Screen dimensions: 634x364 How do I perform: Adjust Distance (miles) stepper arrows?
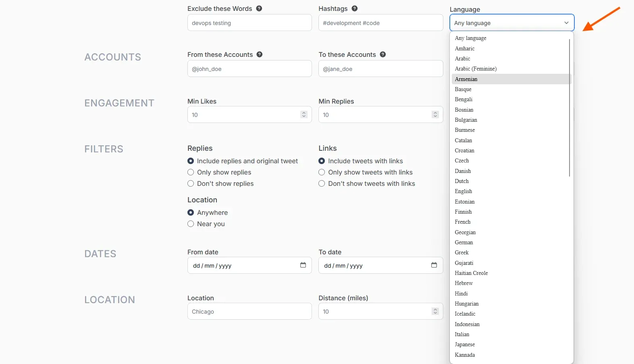point(435,312)
